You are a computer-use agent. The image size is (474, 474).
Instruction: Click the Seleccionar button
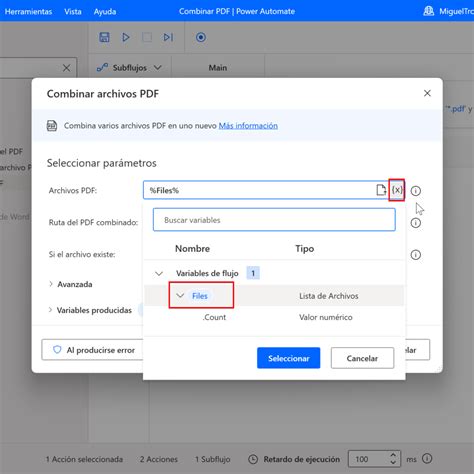coord(289,358)
